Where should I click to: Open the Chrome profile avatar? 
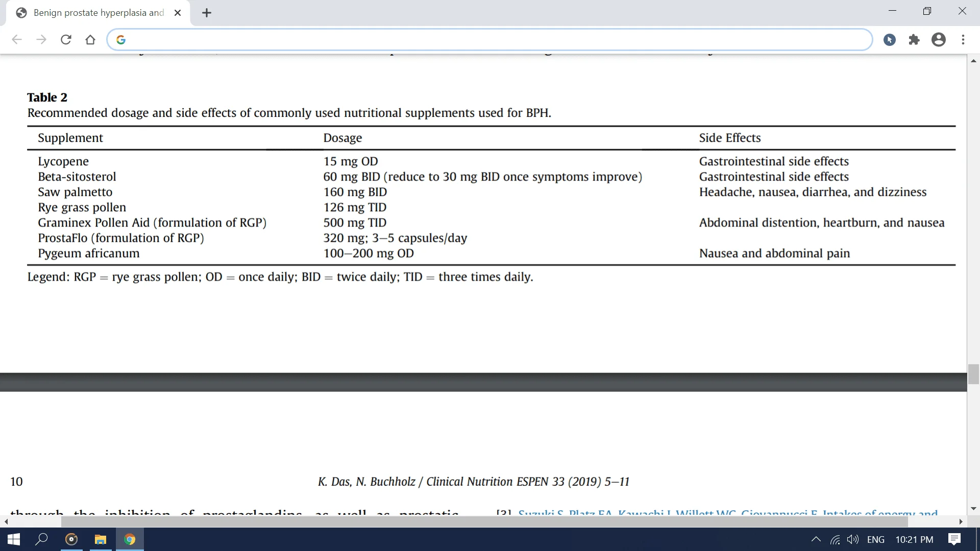click(939, 40)
